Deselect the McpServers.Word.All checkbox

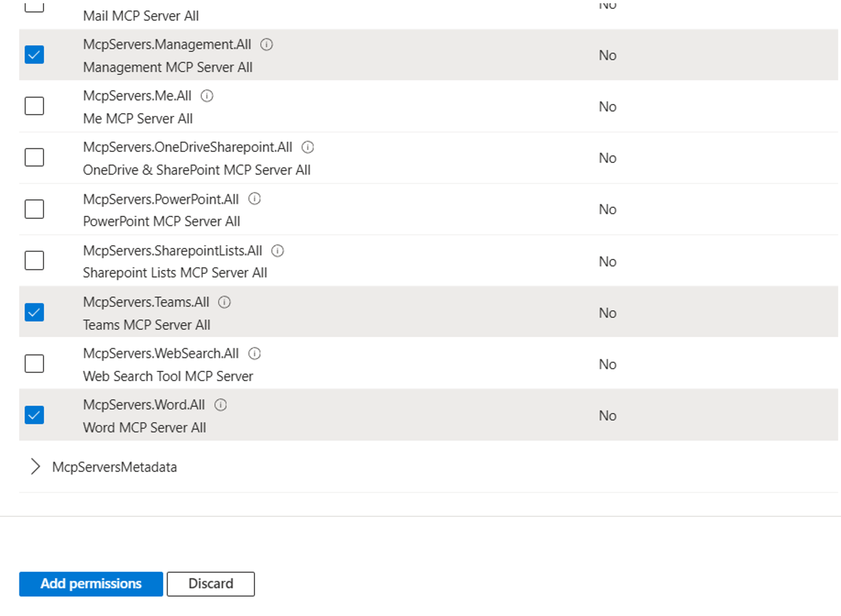[x=34, y=415]
